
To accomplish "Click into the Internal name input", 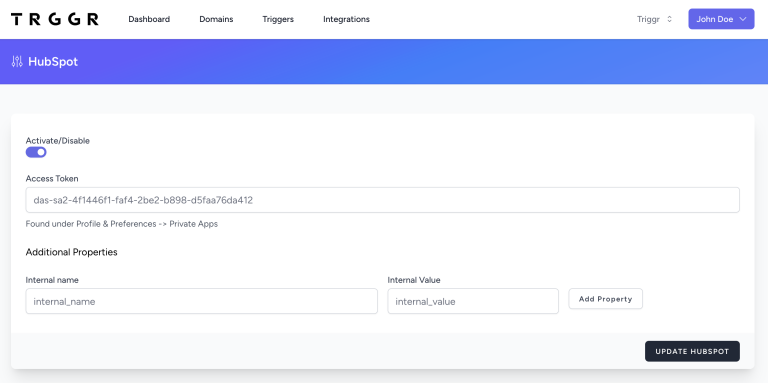I will click(x=201, y=301).
